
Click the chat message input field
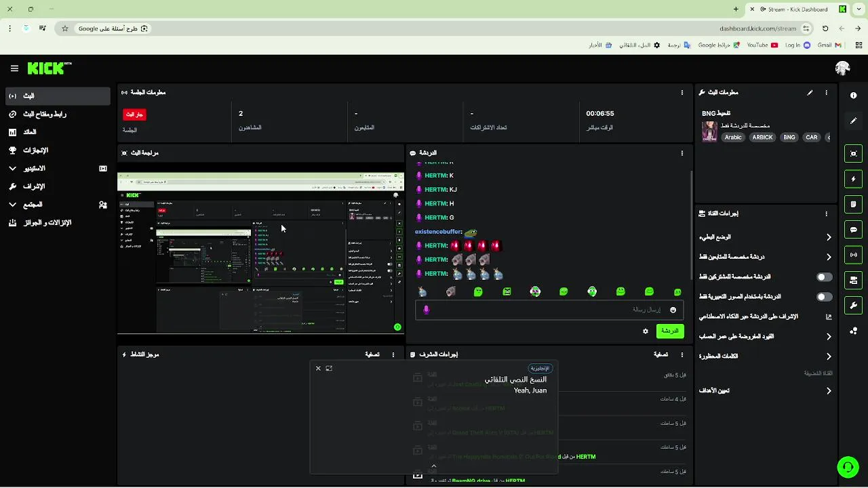pyautogui.click(x=549, y=310)
